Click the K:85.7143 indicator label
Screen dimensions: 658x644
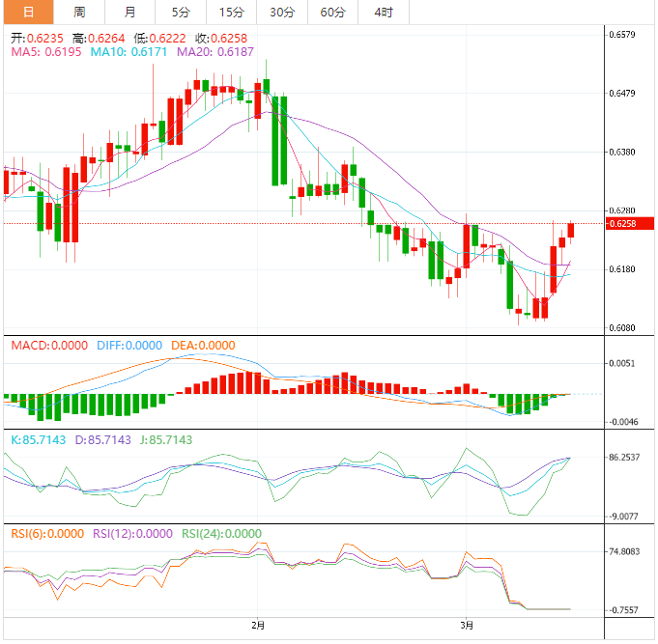click(x=39, y=440)
